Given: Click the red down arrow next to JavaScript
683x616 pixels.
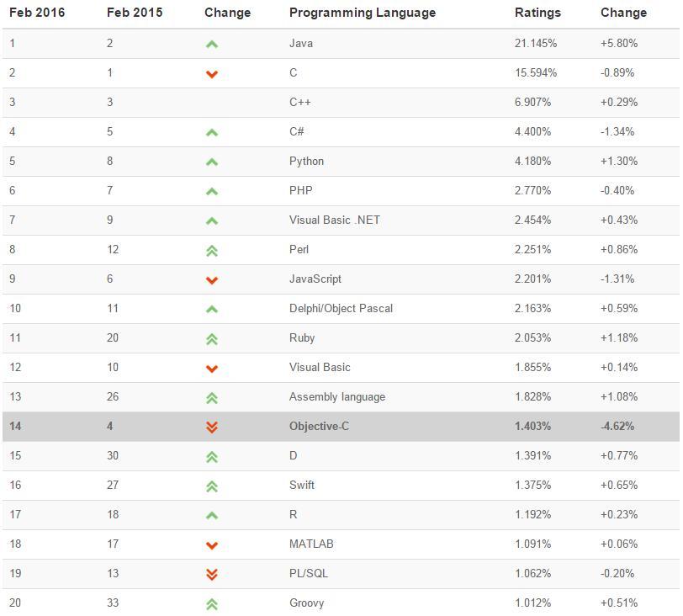Looking at the screenshot, I should pos(212,280).
